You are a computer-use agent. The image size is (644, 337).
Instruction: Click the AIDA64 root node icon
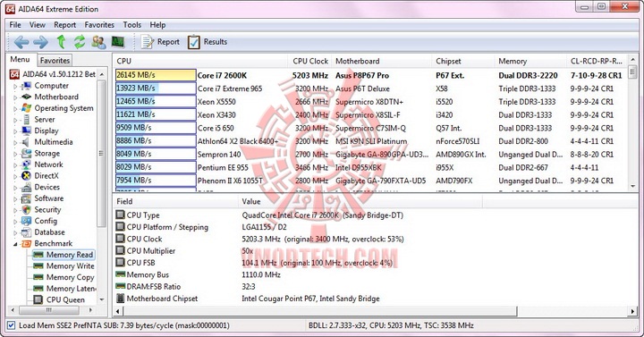[x=14, y=74]
